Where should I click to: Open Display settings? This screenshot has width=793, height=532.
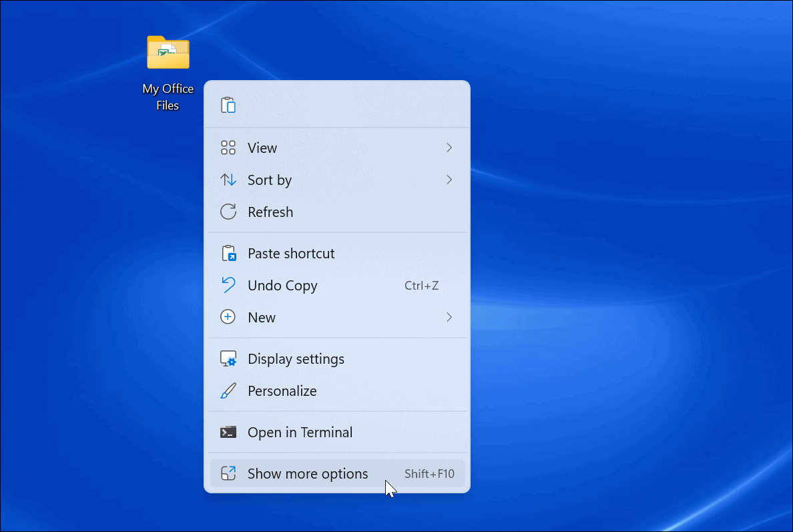(x=296, y=358)
